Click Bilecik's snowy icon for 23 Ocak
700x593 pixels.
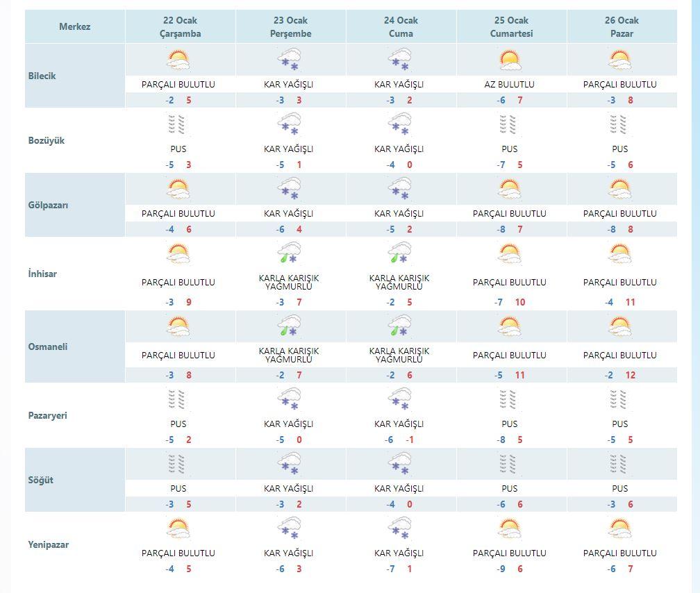(x=289, y=60)
